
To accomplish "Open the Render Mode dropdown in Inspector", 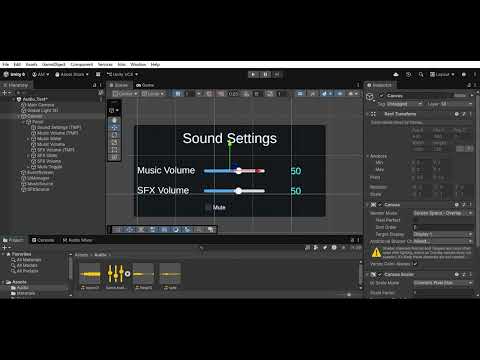I will click(x=443, y=213).
